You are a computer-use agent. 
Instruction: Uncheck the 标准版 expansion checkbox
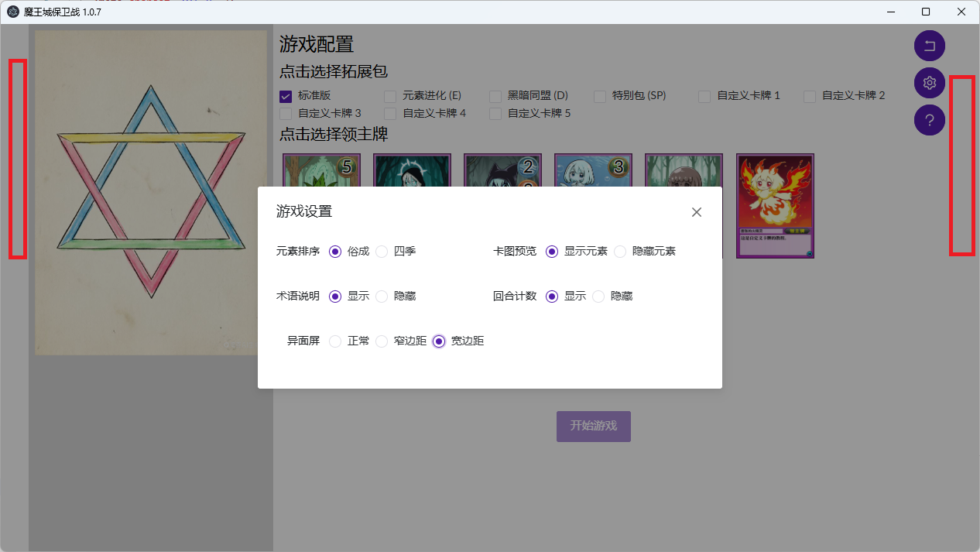286,96
